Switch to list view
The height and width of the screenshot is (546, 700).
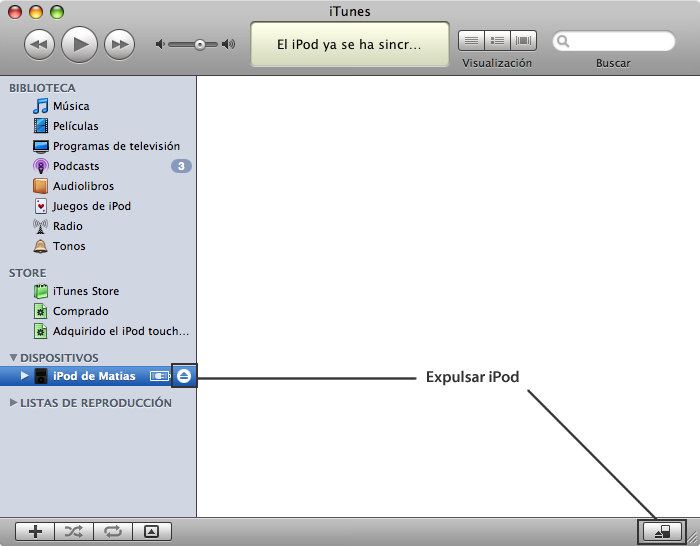pos(471,41)
